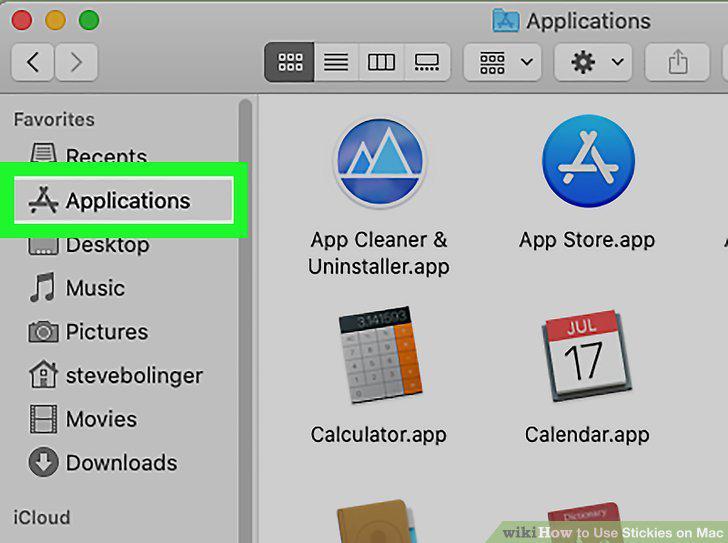Click the sidebar vertical scrollbar

click(245, 320)
